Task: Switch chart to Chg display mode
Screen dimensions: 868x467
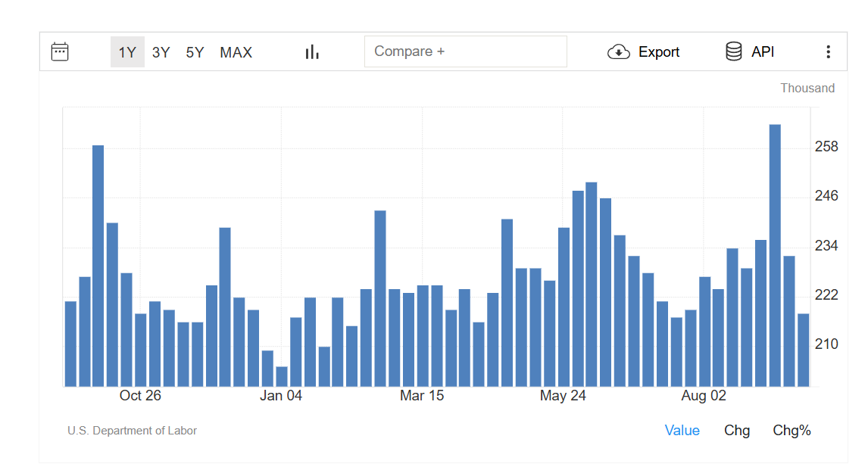Action: 736,430
